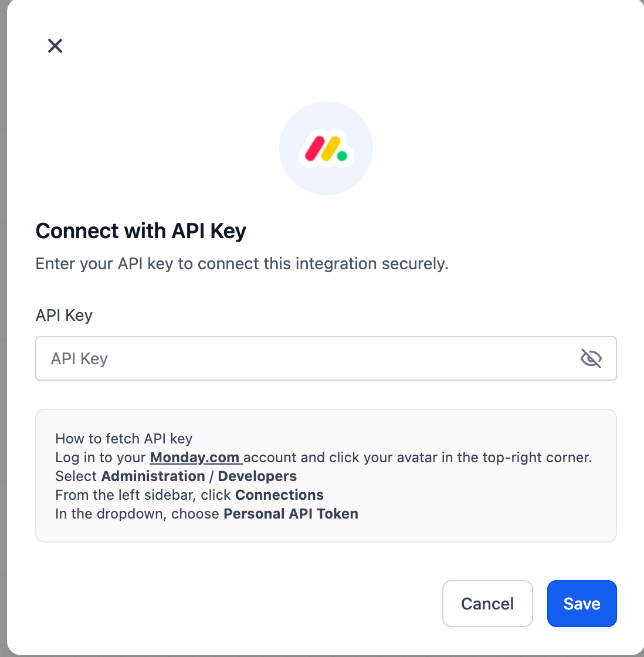The height and width of the screenshot is (657, 644).
Task: Click the "Enter your API key" description
Action: pyautogui.click(x=242, y=264)
